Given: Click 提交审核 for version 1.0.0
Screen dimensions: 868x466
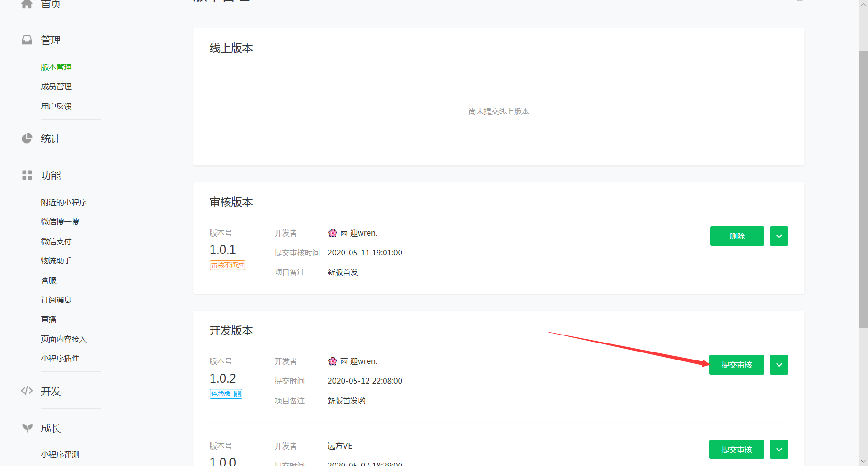Looking at the screenshot, I should tap(737, 450).
